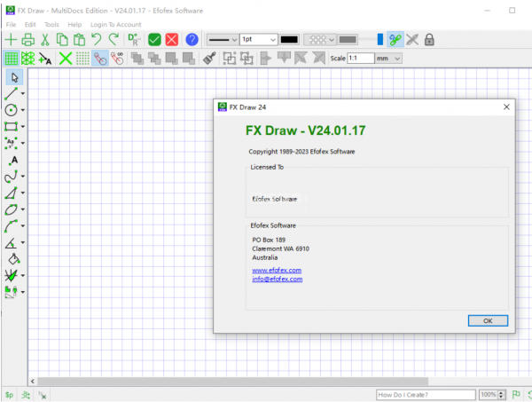Screen dimensions: 532x402
Task: Open the fill pattern dropdown
Action: (320, 40)
